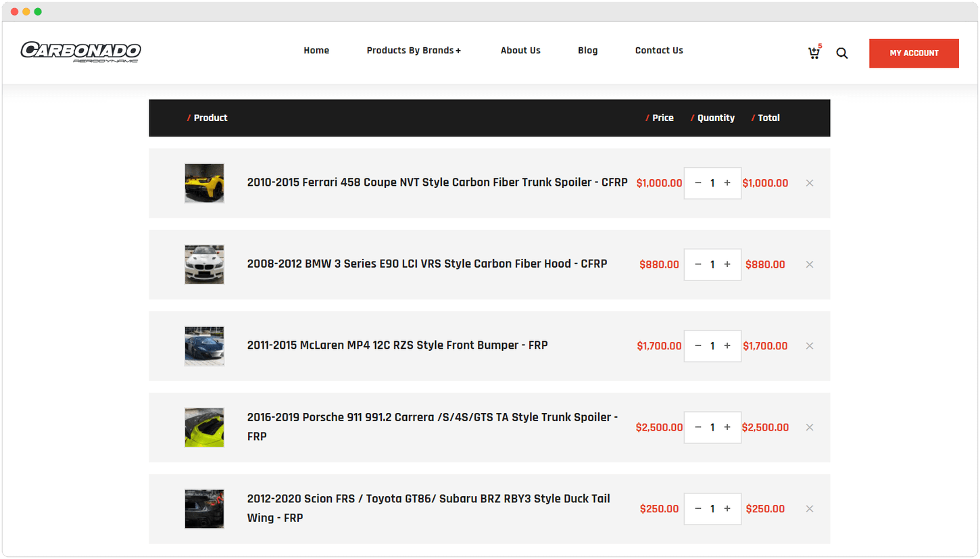The height and width of the screenshot is (559, 980).
Task: Click quantity field of BMW E90 row
Action: (712, 264)
